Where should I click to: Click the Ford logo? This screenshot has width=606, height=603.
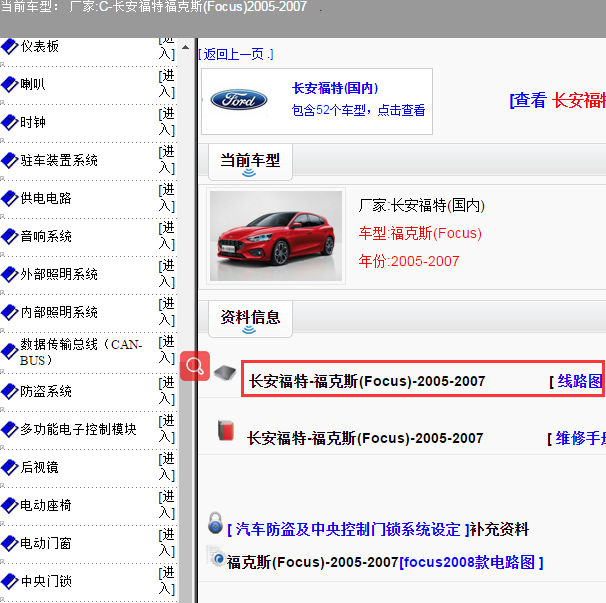(238, 100)
